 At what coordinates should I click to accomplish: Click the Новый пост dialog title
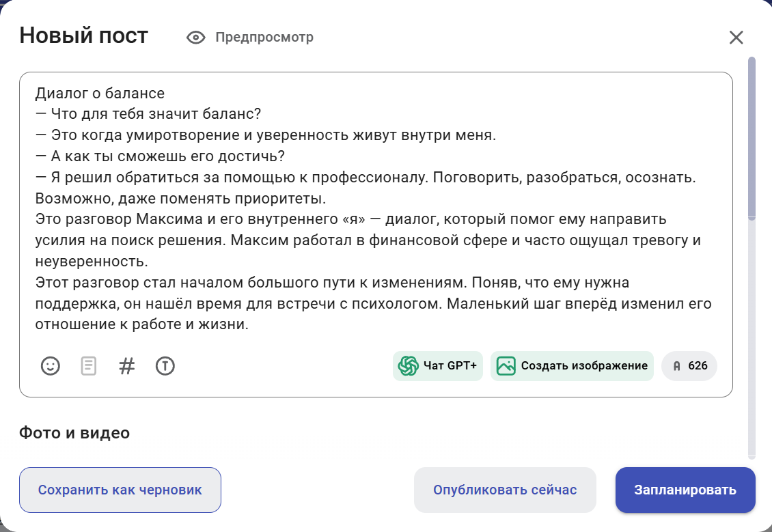[83, 36]
